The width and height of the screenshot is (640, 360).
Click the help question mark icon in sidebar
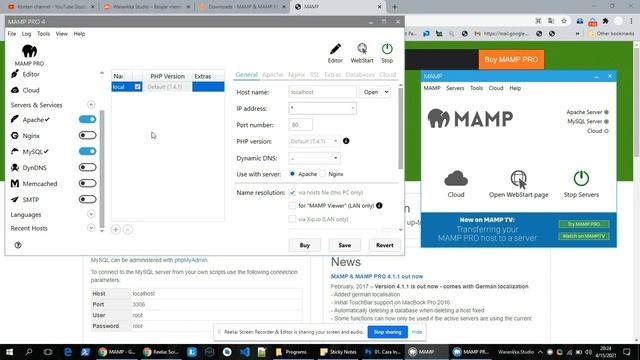18,245
